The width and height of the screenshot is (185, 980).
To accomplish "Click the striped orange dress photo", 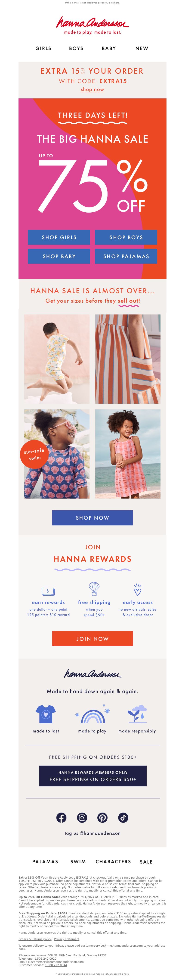I will [128, 359].
